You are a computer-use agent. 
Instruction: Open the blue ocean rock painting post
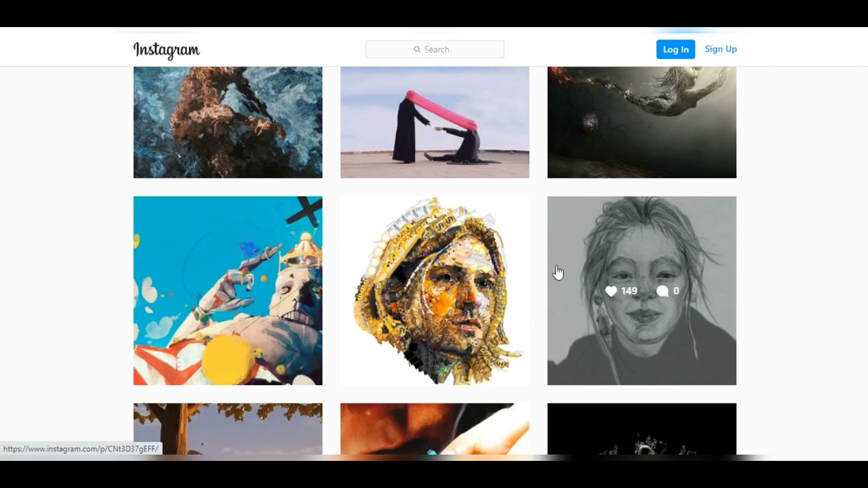pos(228,122)
